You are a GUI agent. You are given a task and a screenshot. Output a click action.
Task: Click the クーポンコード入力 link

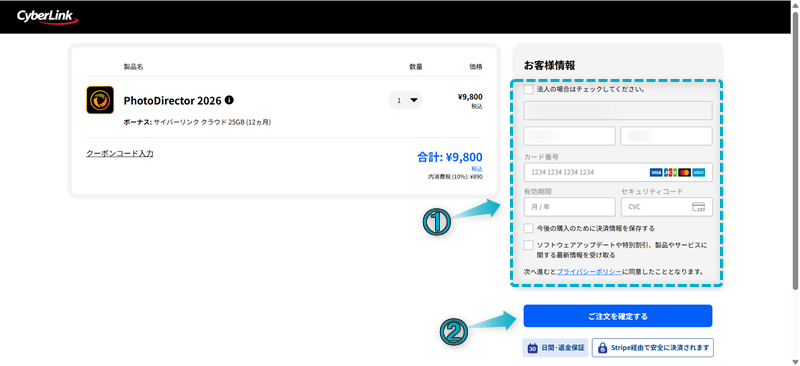point(120,153)
